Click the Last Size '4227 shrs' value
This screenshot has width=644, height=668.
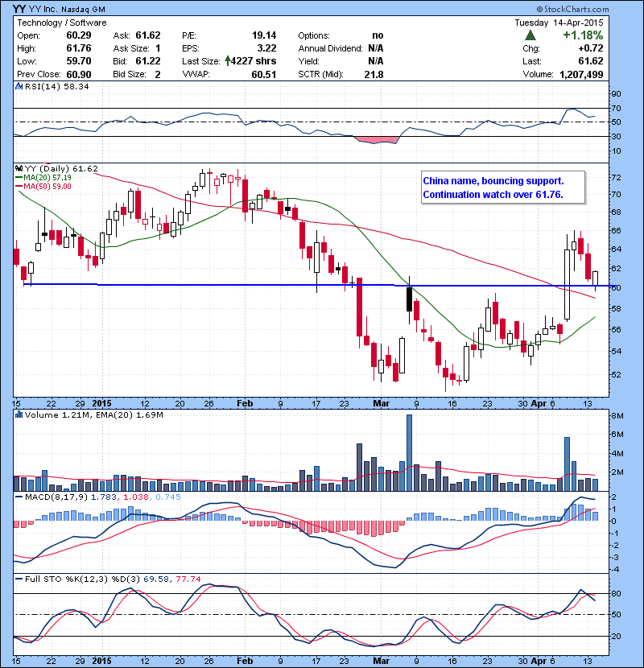254,61
